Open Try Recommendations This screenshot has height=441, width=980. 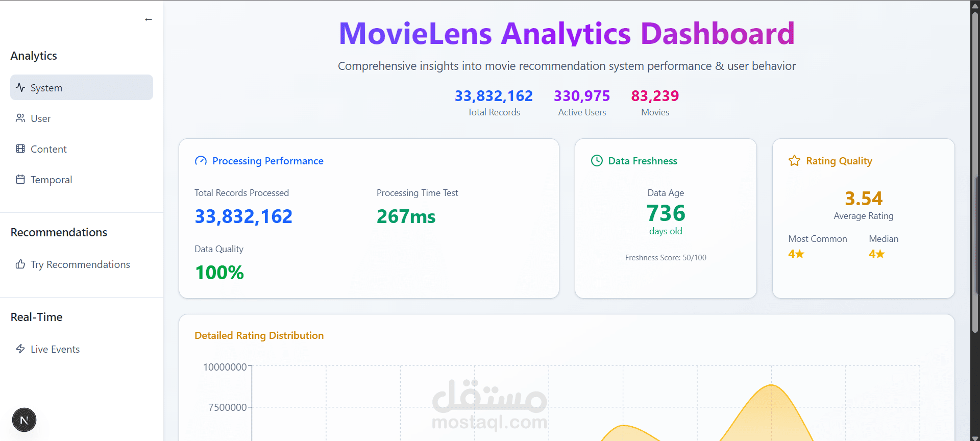[x=82, y=264]
